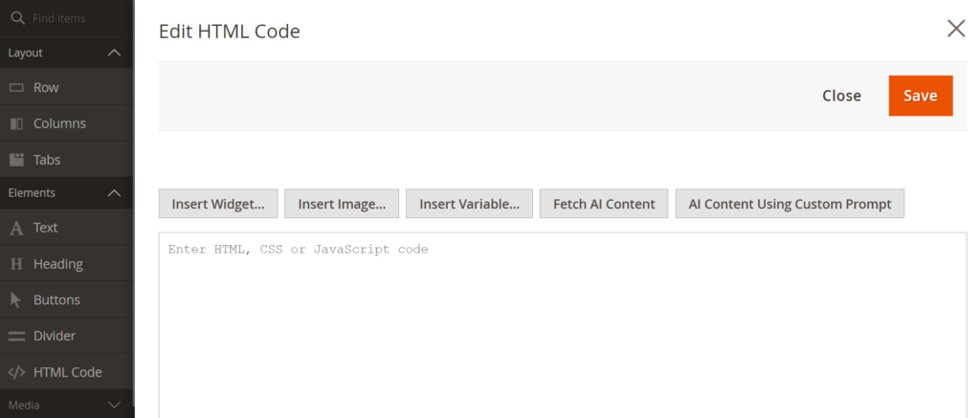Click Fetch AI Content button
This screenshot has height=418, width=980.
(604, 204)
